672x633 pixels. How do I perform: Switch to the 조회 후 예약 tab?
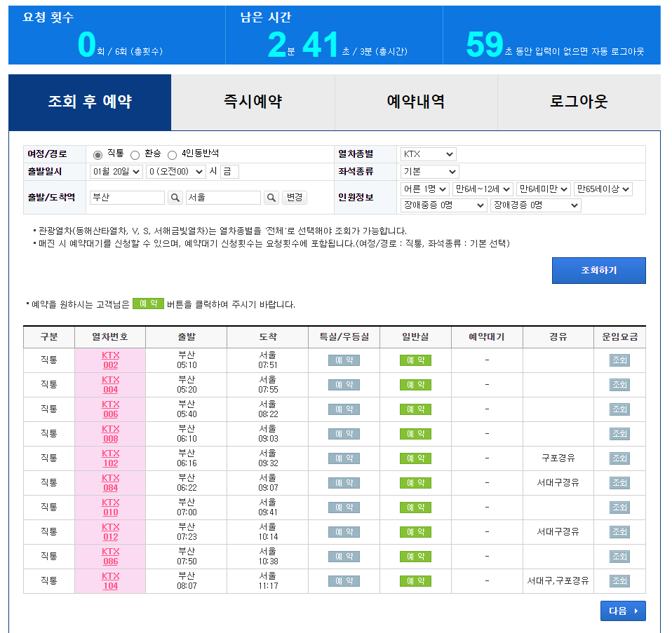pos(90,102)
